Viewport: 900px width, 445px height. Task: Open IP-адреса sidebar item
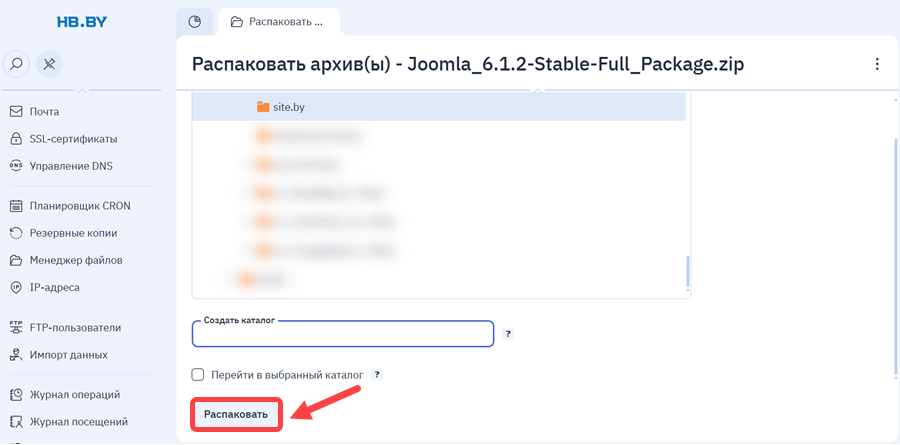click(x=45, y=287)
